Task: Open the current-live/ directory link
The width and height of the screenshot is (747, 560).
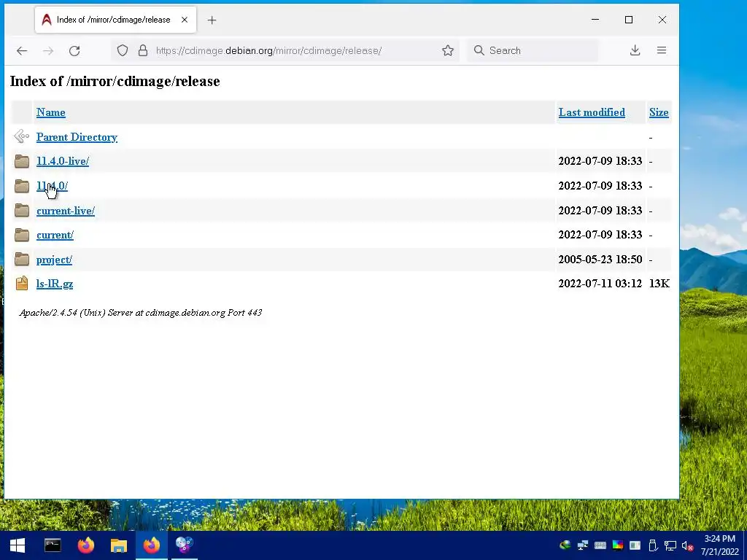Action: tap(66, 211)
